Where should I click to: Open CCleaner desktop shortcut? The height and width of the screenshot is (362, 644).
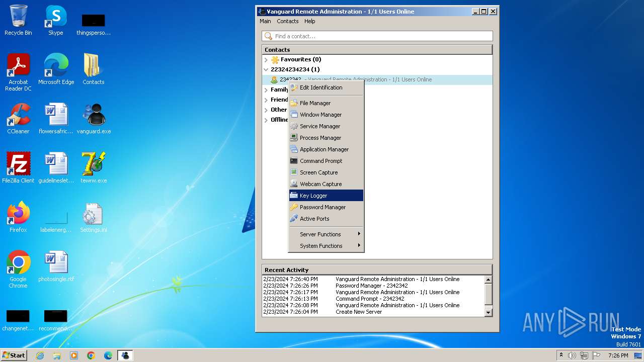click(18, 119)
